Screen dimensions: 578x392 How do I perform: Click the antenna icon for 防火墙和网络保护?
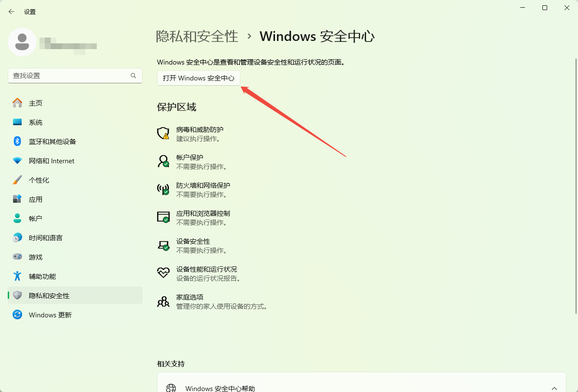pyautogui.click(x=164, y=189)
